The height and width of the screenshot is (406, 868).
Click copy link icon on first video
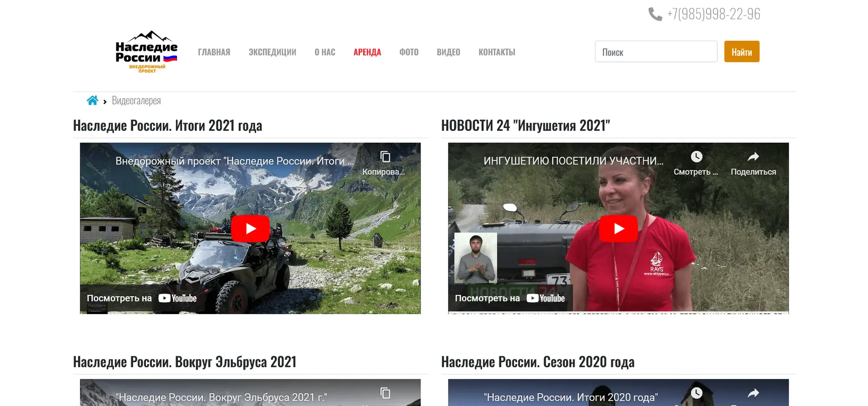(385, 157)
